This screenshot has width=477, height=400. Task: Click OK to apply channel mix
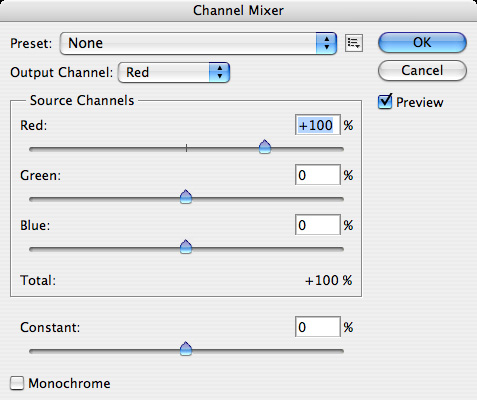click(x=422, y=43)
